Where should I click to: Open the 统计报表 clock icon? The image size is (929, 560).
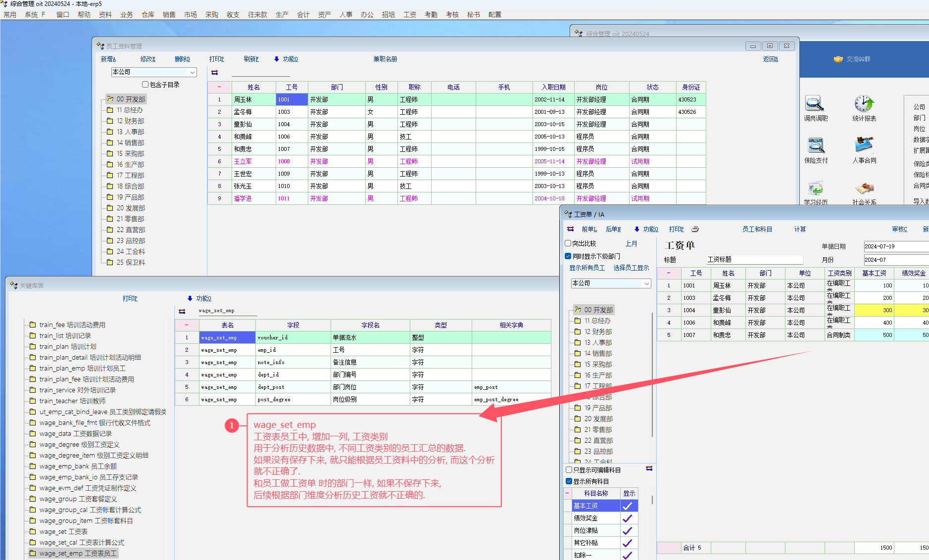click(864, 104)
